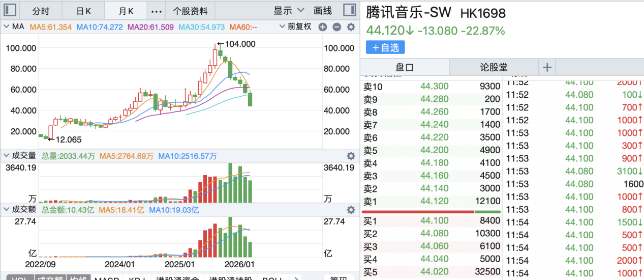Click the MA60:-- value
644x280 pixels.
click(x=243, y=27)
